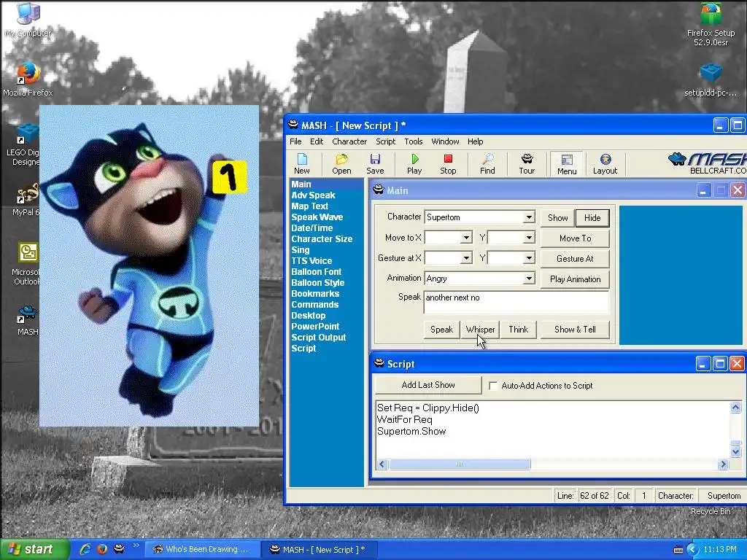747x560 pixels.
Task: Open the Move to X dropdown
Action: pyautogui.click(x=466, y=237)
